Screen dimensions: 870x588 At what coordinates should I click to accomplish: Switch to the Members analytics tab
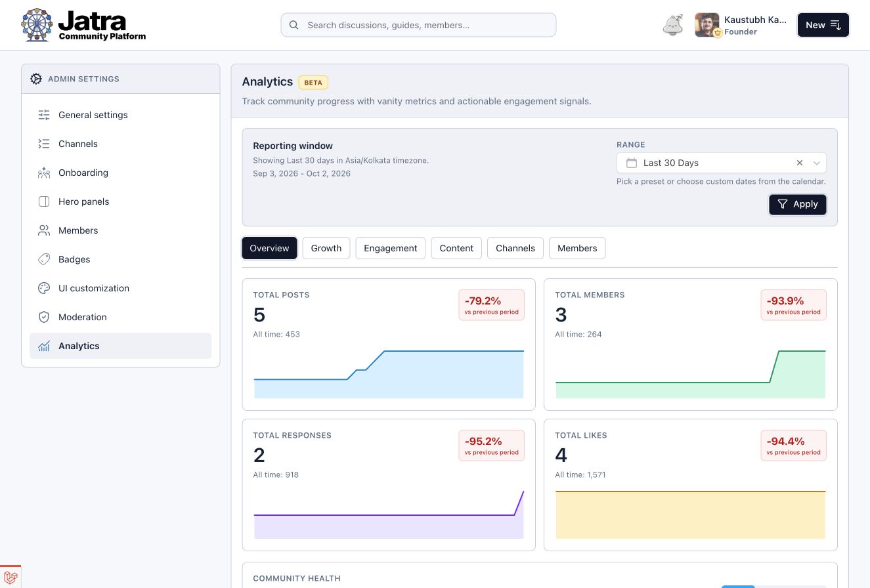point(577,248)
